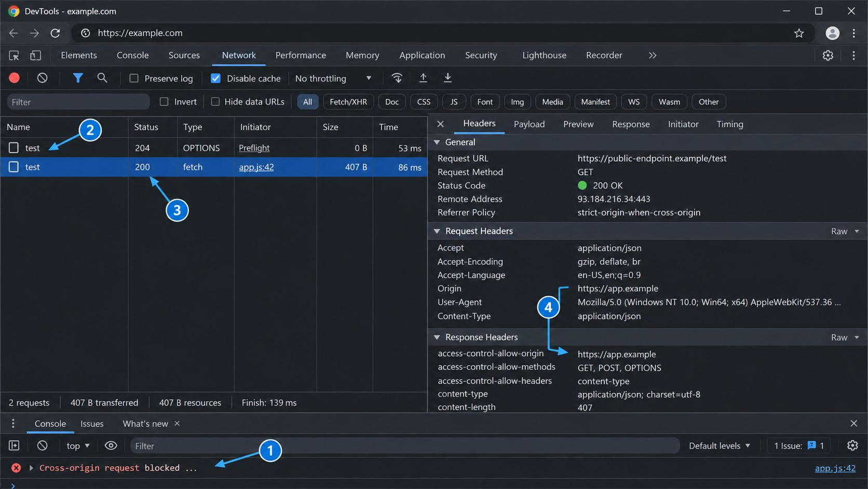Open DevTools customize menu (three dots) beside the settings gear
The width and height of the screenshot is (868, 489).
click(854, 55)
